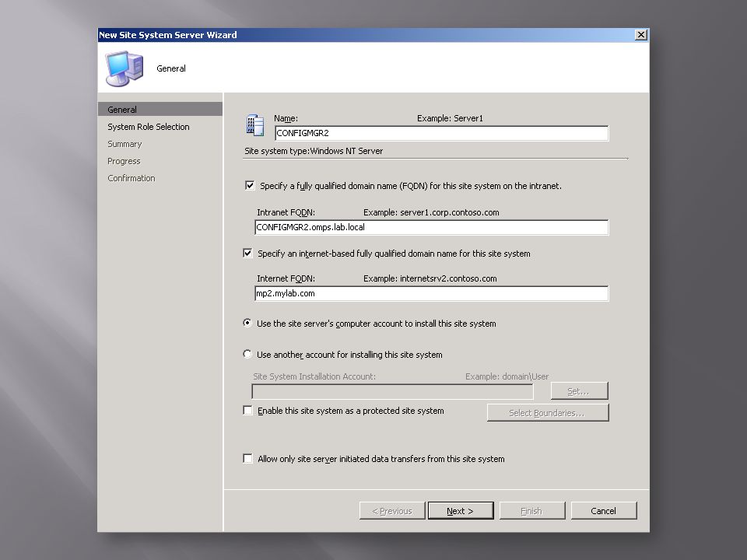Click the computer icon in the wizard header

(124, 68)
